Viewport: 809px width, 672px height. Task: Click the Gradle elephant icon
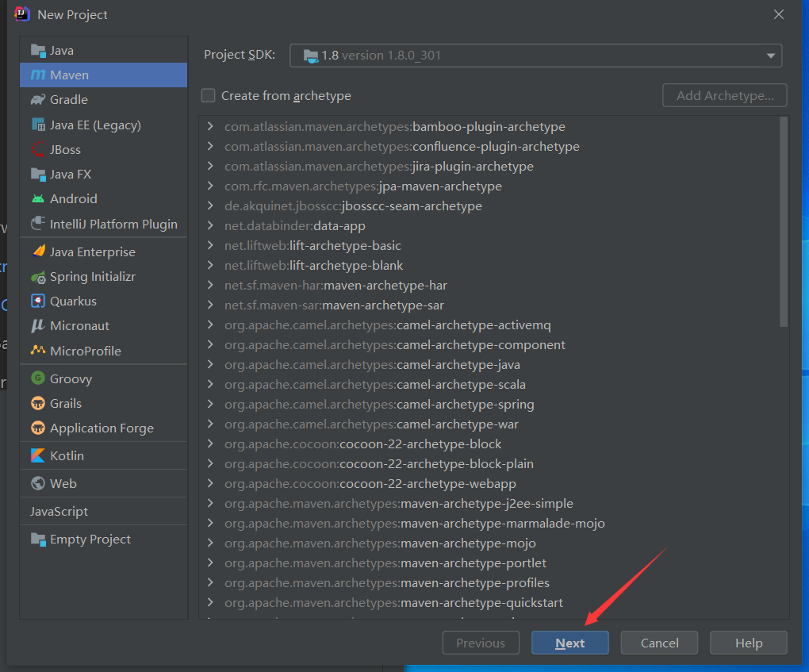click(38, 100)
